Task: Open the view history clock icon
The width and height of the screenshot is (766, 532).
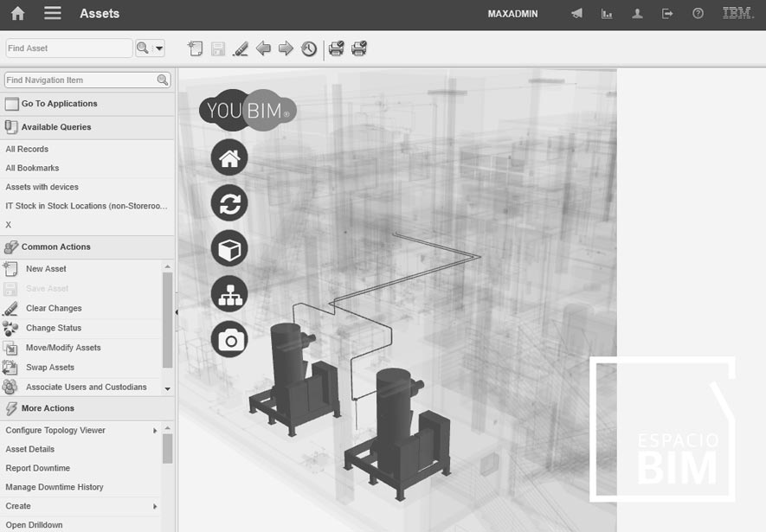Action: (x=308, y=48)
